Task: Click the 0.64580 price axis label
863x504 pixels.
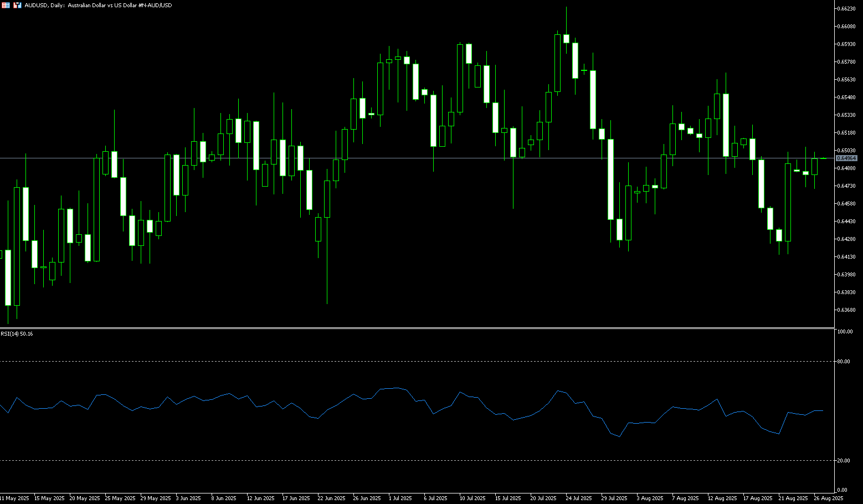Action: point(847,204)
